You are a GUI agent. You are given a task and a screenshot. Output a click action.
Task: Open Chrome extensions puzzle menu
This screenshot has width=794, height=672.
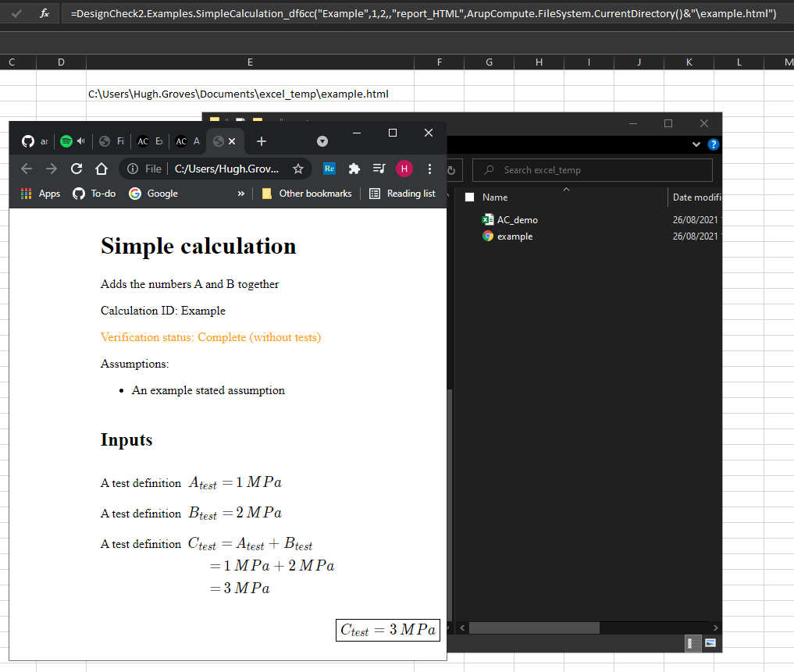[x=354, y=169]
